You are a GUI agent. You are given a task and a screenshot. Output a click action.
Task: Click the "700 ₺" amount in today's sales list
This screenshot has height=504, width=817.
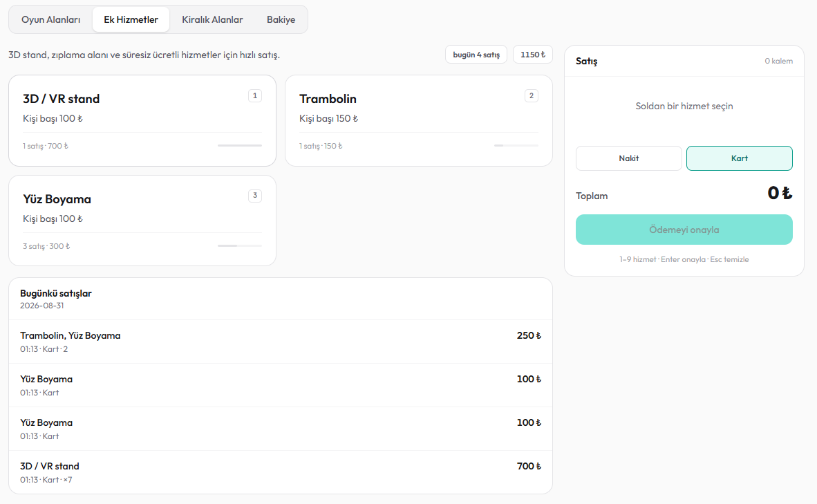(529, 467)
